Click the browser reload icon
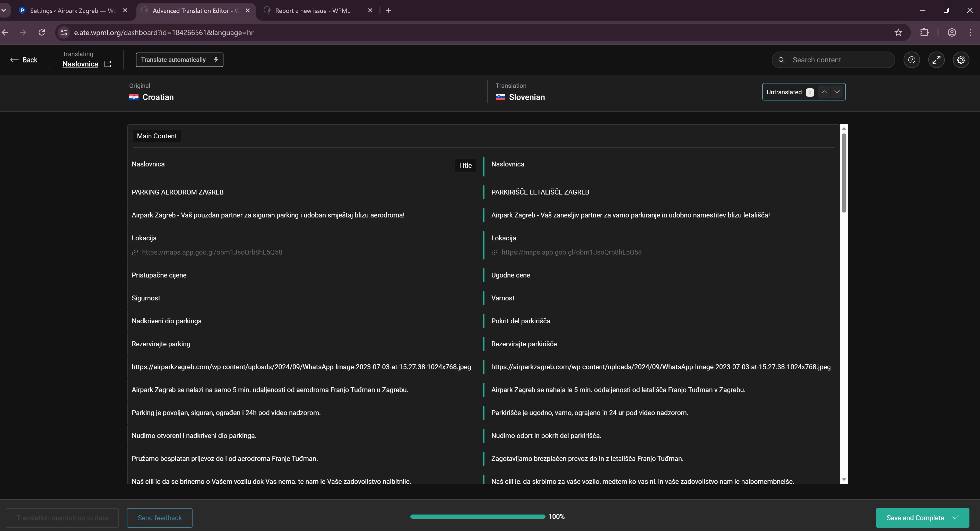This screenshot has height=531, width=980. coord(42,32)
